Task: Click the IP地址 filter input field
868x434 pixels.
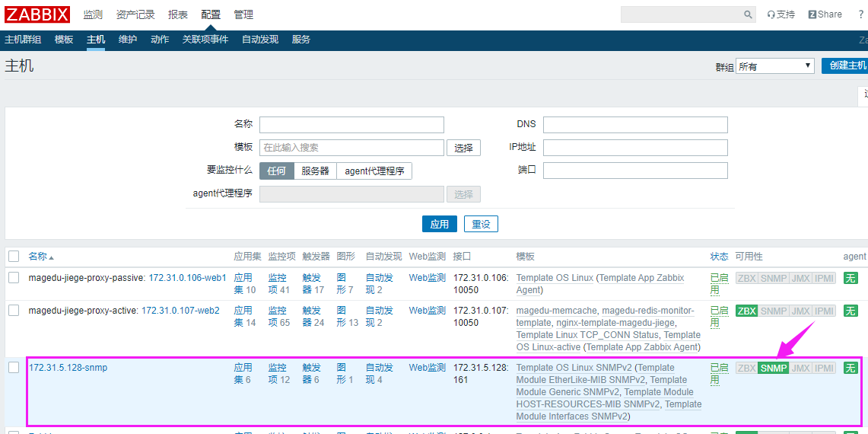Action: (x=635, y=148)
